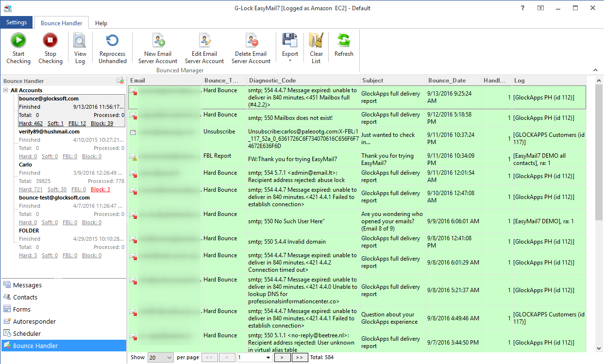Image resolution: width=604 pixels, height=364 pixels.
Task: Open the View Log tool
Action: (x=80, y=49)
